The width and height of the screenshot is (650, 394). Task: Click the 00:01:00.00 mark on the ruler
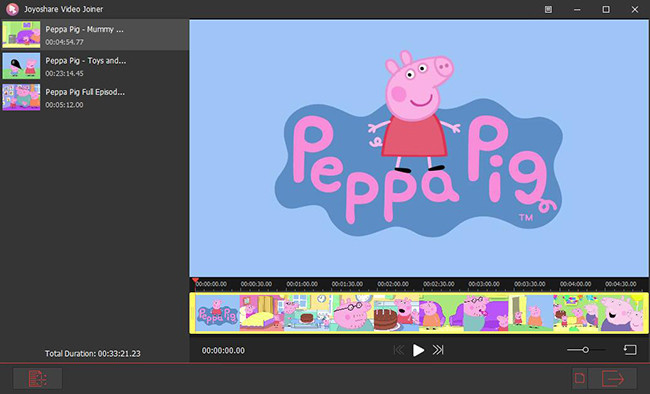302,284
